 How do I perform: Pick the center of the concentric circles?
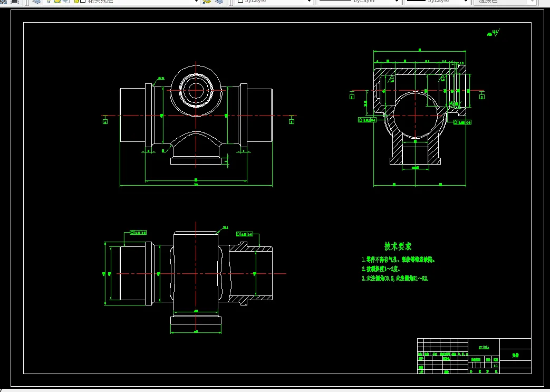tap(196, 91)
